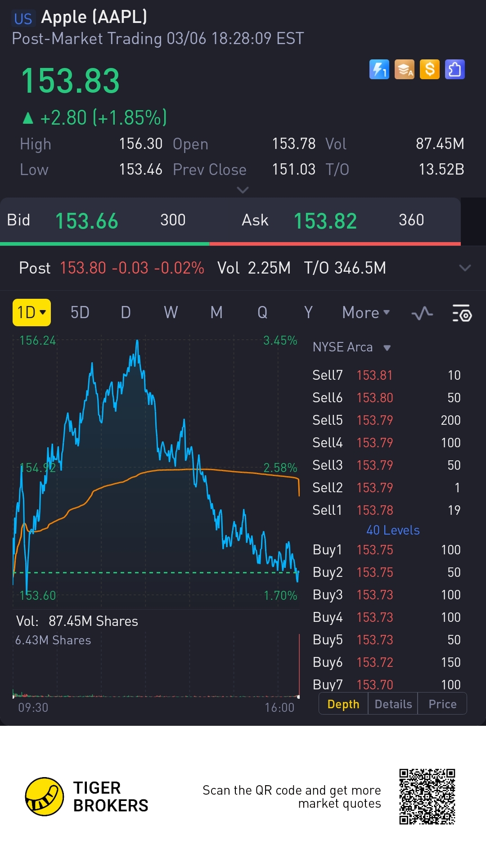Switch chart to Q quarterly timeframe
486x868 pixels.
[x=262, y=312]
